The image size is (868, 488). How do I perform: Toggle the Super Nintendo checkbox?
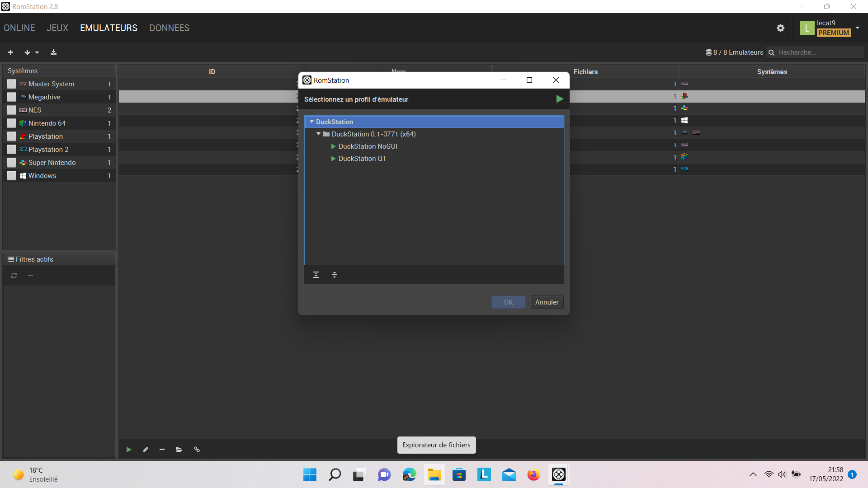tap(12, 163)
